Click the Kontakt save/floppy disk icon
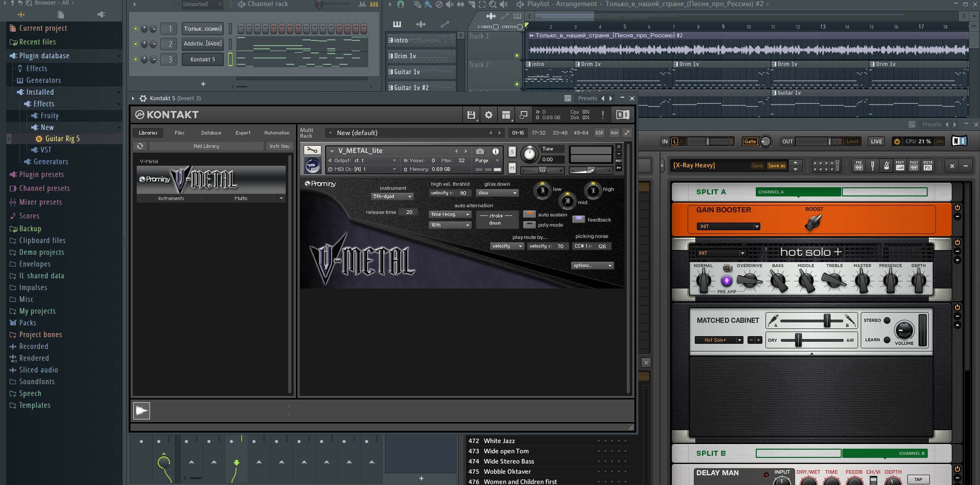The height and width of the screenshot is (485, 980). coord(471,115)
